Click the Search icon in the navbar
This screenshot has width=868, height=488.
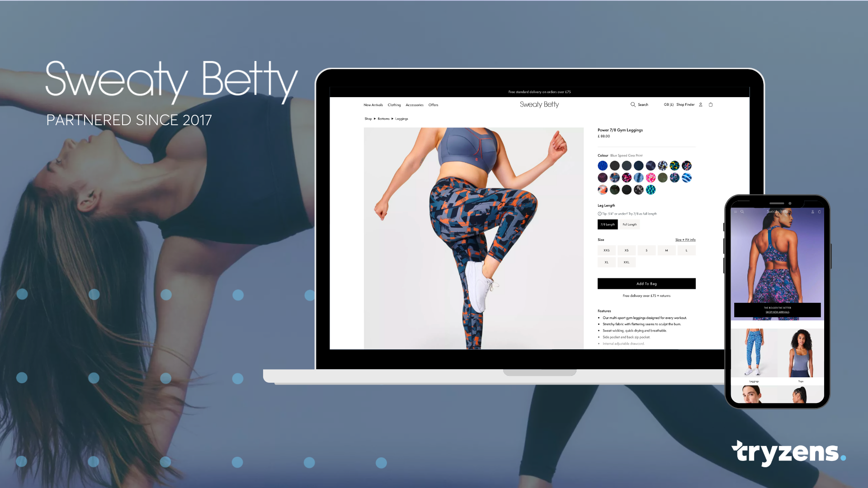(x=633, y=104)
